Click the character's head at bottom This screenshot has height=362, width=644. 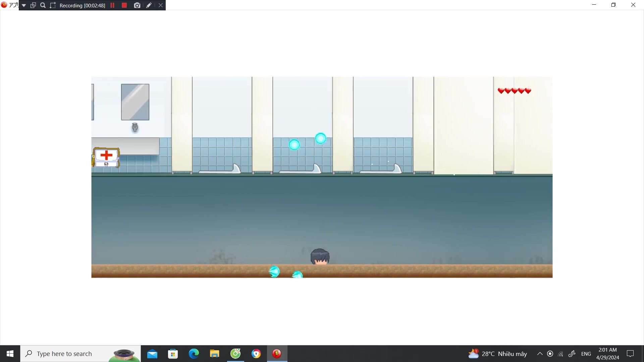point(320,257)
